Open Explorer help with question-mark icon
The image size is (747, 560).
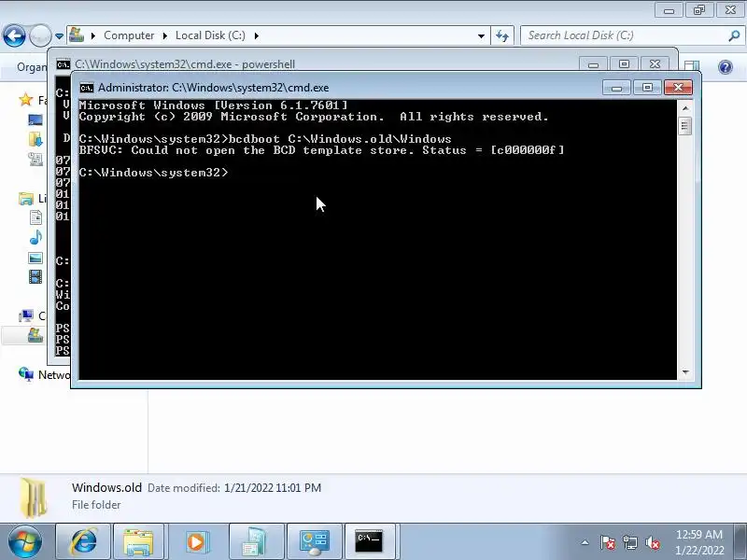[x=726, y=67]
